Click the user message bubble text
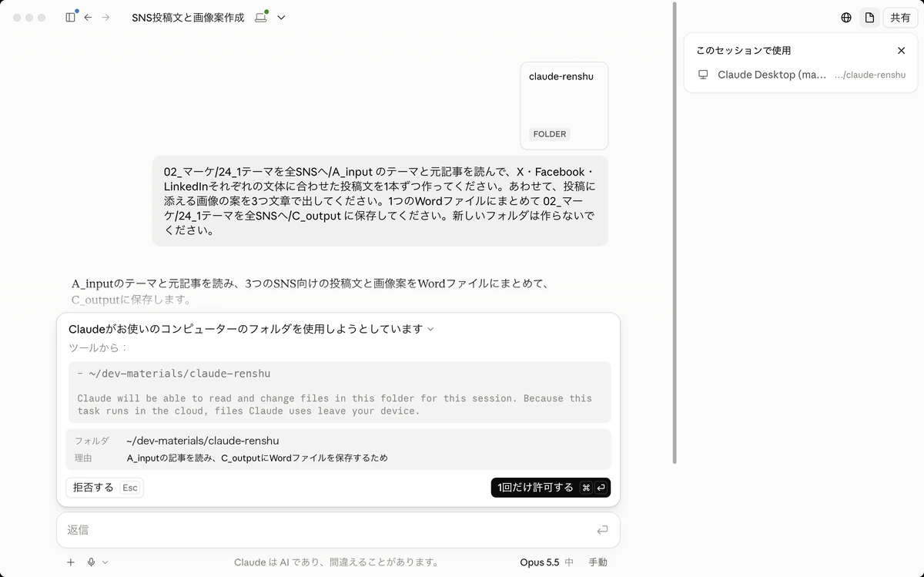 (x=380, y=201)
